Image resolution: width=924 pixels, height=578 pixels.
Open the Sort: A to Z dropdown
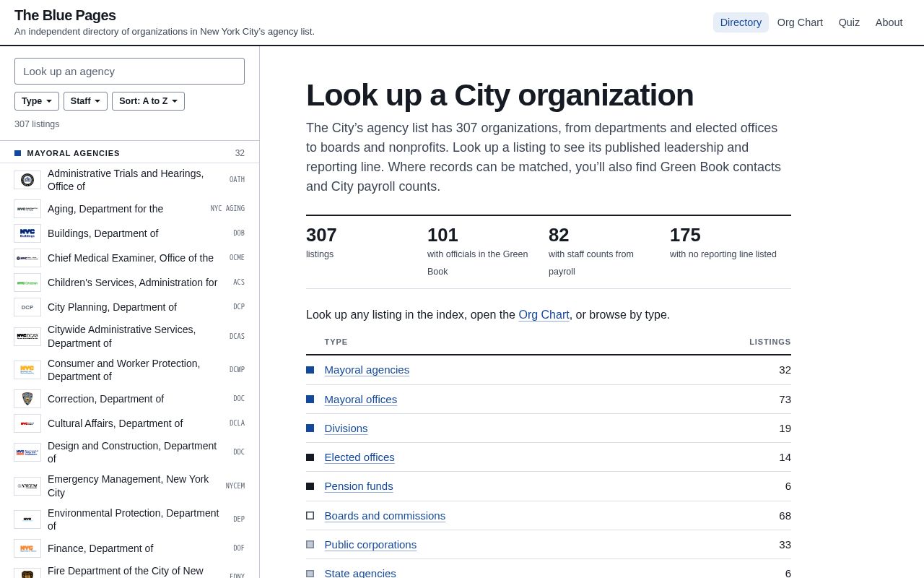tap(148, 101)
